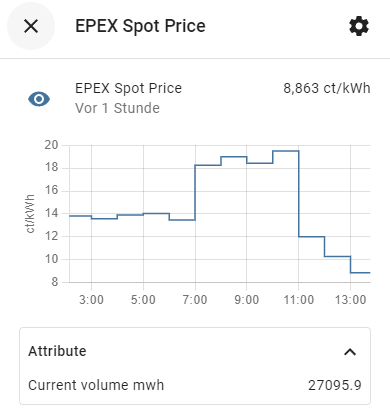This screenshot has height=412, width=390.
Task: Click the EPEX Spot Price entity name
Action: click(128, 88)
